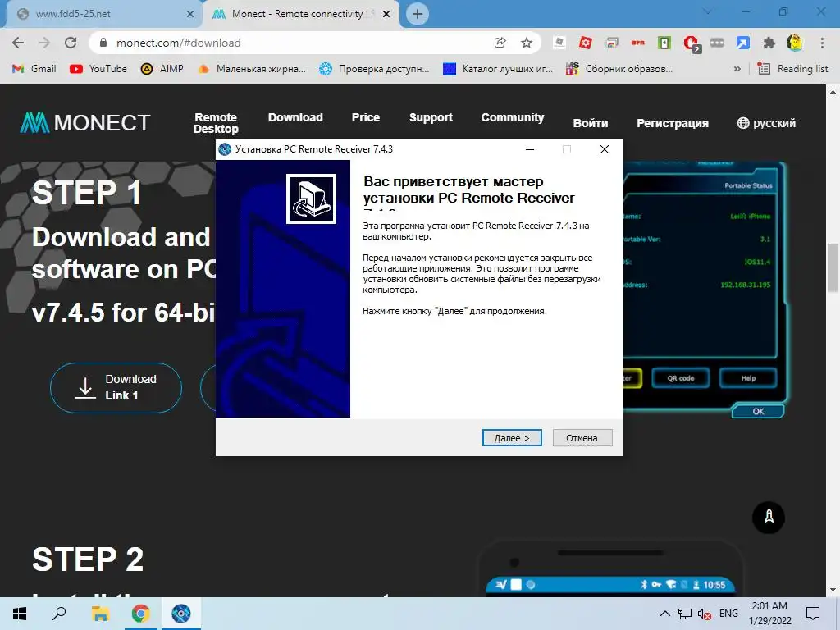Open the Price menu item
The width and height of the screenshot is (840, 630).
click(365, 117)
